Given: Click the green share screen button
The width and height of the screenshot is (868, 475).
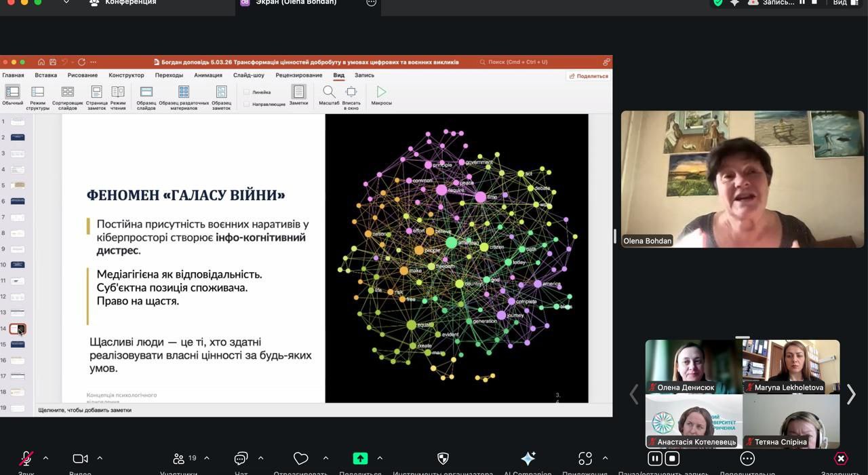Looking at the screenshot, I should [x=360, y=459].
